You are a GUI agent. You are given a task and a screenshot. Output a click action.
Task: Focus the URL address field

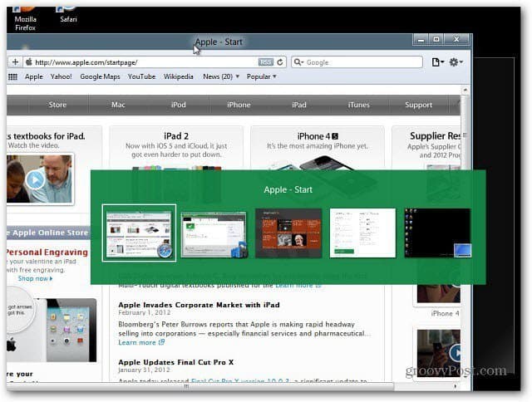pyautogui.click(x=146, y=62)
